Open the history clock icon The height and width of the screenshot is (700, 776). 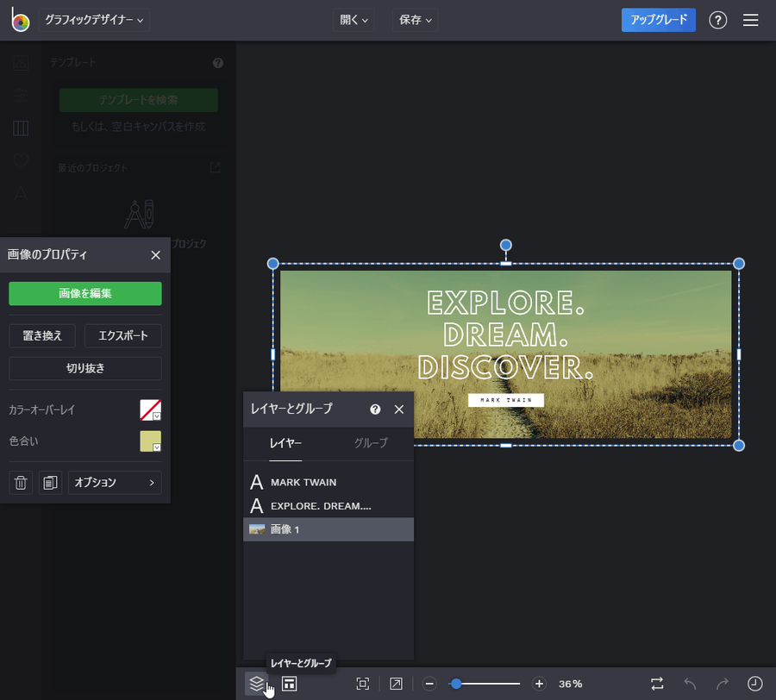pyautogui.click(x=754, y=684)
